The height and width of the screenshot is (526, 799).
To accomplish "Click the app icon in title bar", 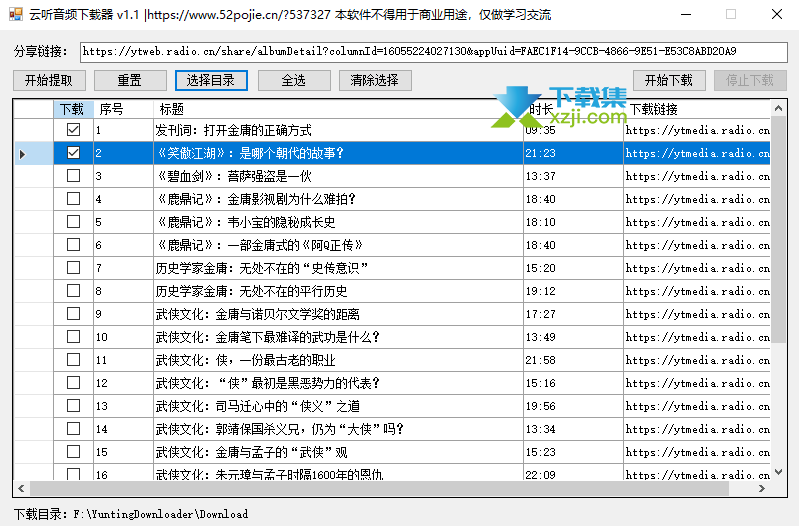I will 16,14.
